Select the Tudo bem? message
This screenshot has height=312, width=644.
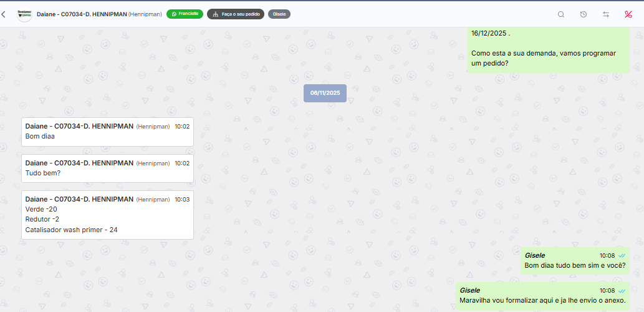107,168
